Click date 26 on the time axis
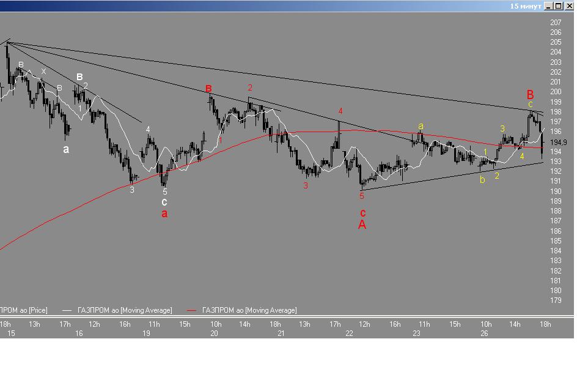 484,333
